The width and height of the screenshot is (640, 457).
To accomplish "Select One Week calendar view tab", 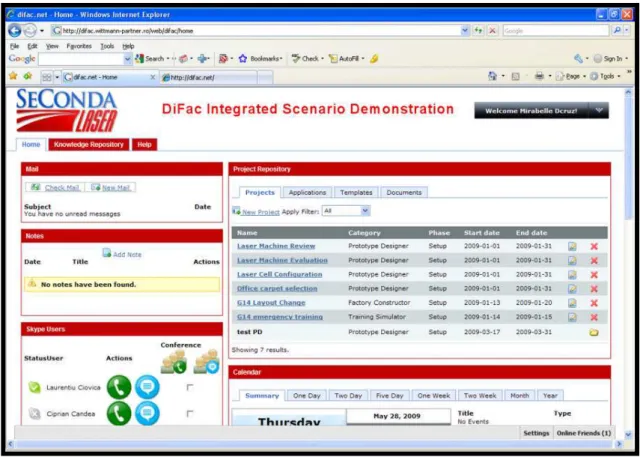I will pyautogui.click(x=434, y=396).
